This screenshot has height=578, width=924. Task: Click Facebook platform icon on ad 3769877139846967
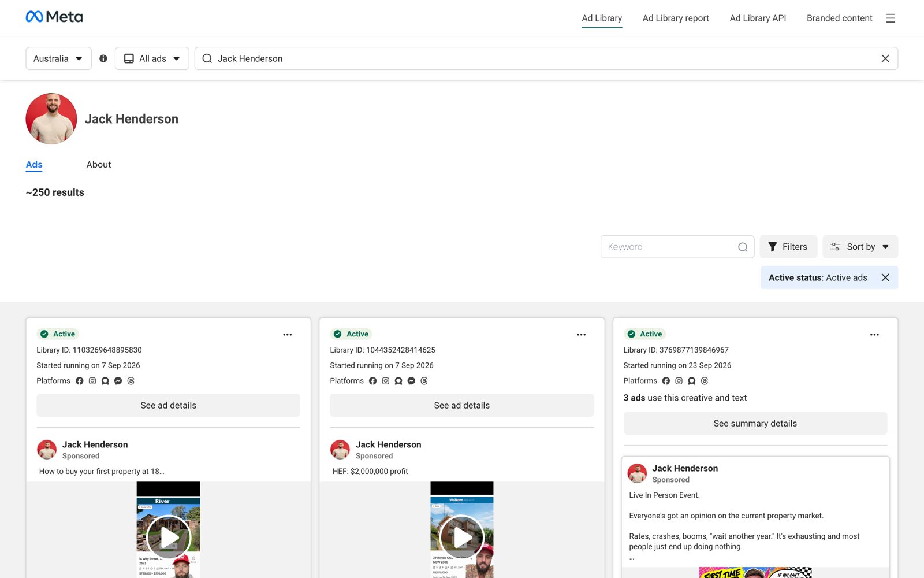666,381
